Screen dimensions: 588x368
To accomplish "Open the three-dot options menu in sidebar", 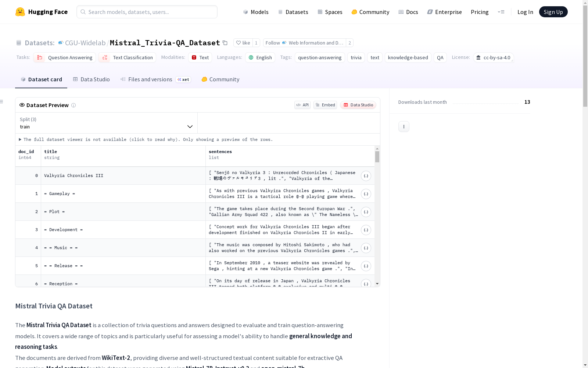I will click(404, 127).
